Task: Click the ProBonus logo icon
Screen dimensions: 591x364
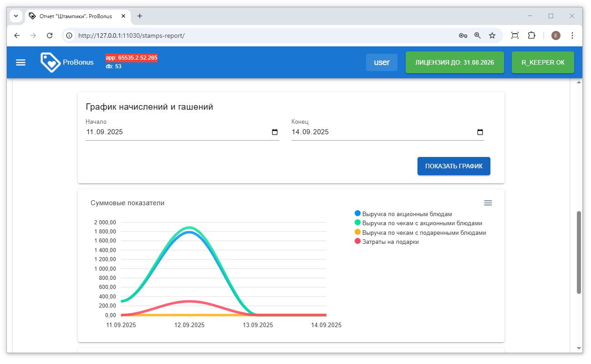Action: tap(50, 62)
